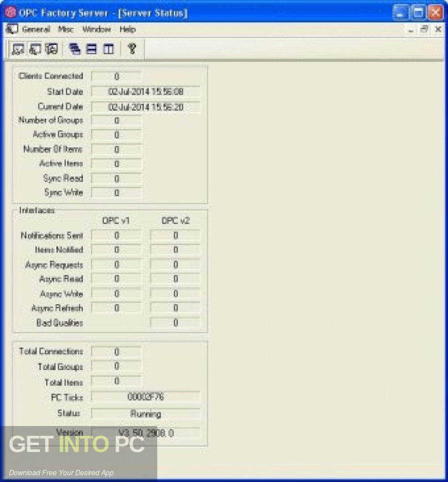Select the Bad Qualities value box

[176, 323]
